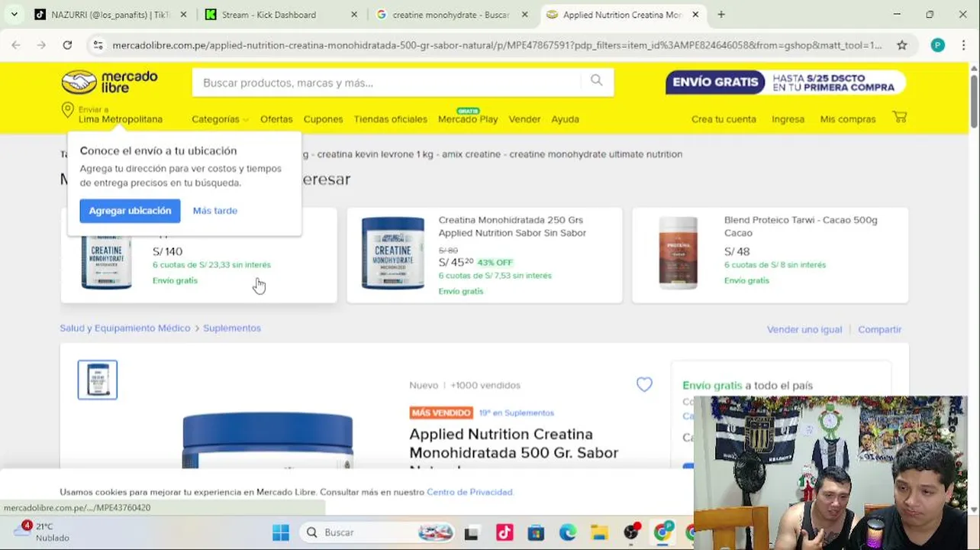Open Mercado Play

468,118
